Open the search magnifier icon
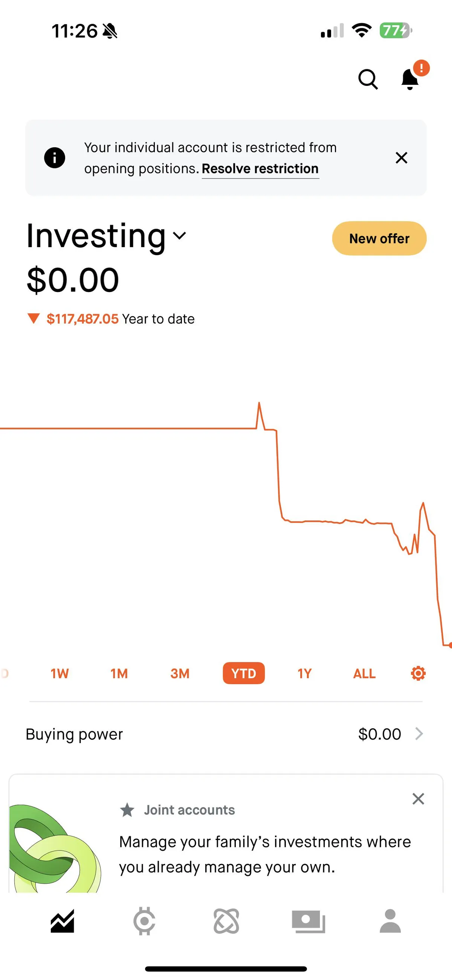 [368, 79]
